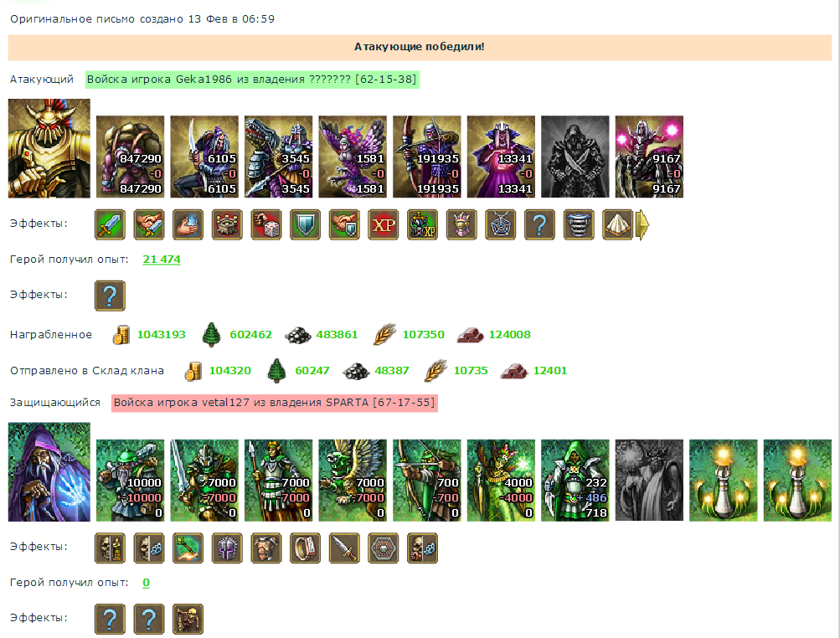The width and height of the screenshot is (840, 638).
Task: Click the fist and dice effect icon
Action: pos(266,224)
